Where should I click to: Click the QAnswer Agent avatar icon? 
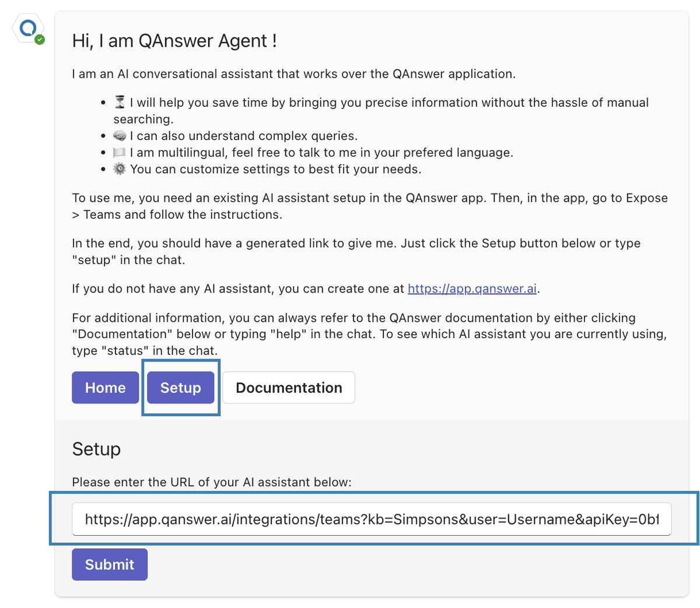28,29
